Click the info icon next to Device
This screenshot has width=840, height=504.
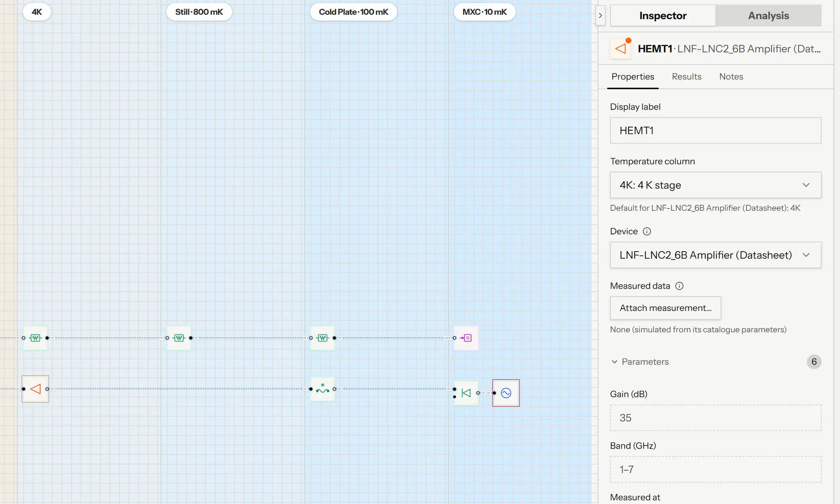pos(647,231)
